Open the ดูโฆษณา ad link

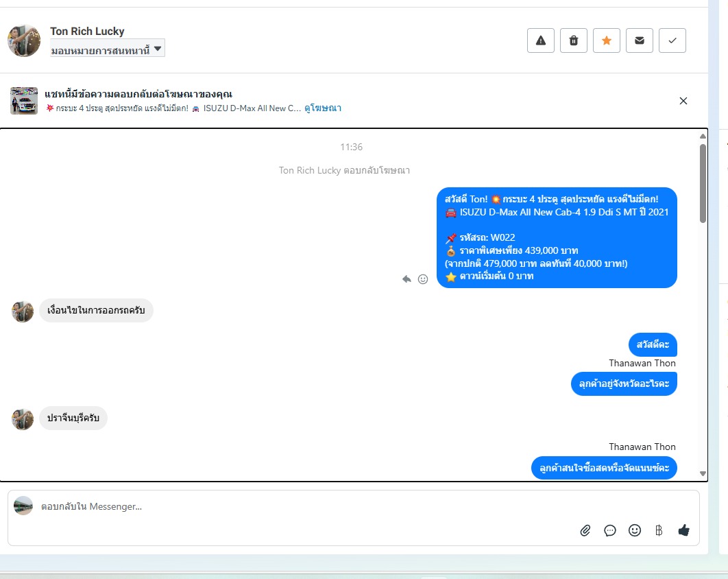323,108
